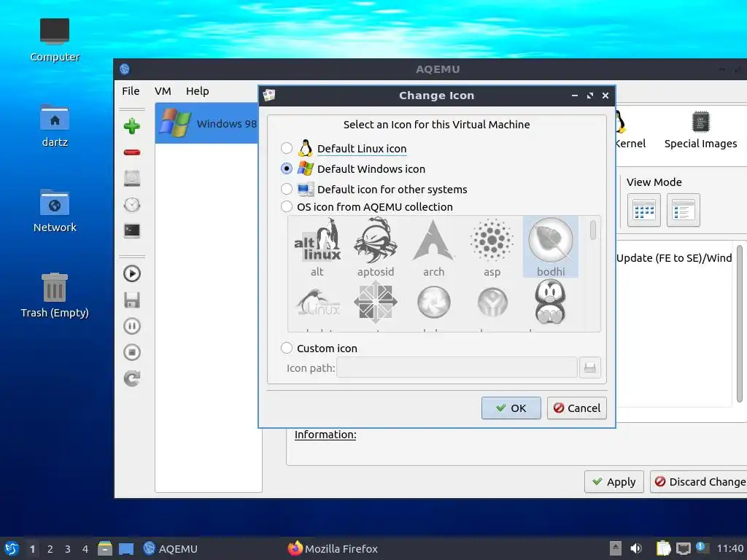
Task: Open the Help menu in AQEMU
Action: pyautogui.click(x=197, y=91)
